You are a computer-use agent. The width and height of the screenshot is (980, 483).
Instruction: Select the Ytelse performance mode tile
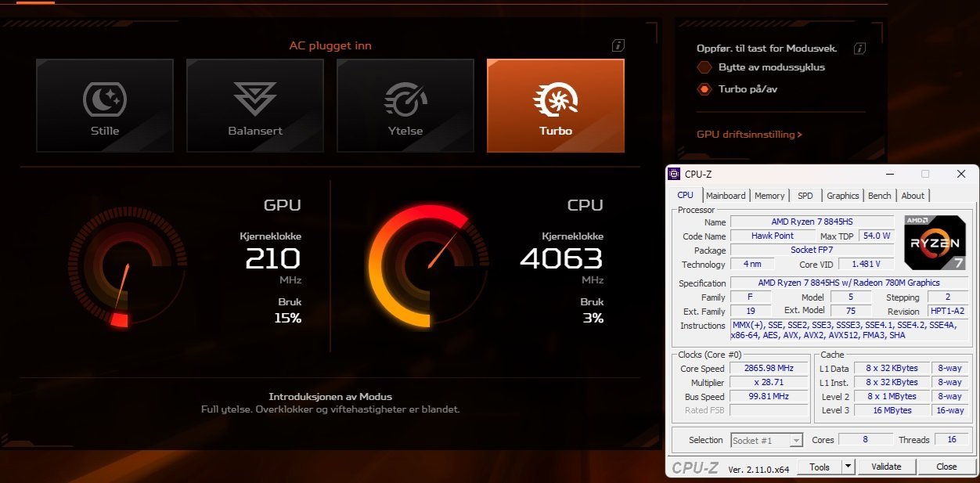click(405, 106)
